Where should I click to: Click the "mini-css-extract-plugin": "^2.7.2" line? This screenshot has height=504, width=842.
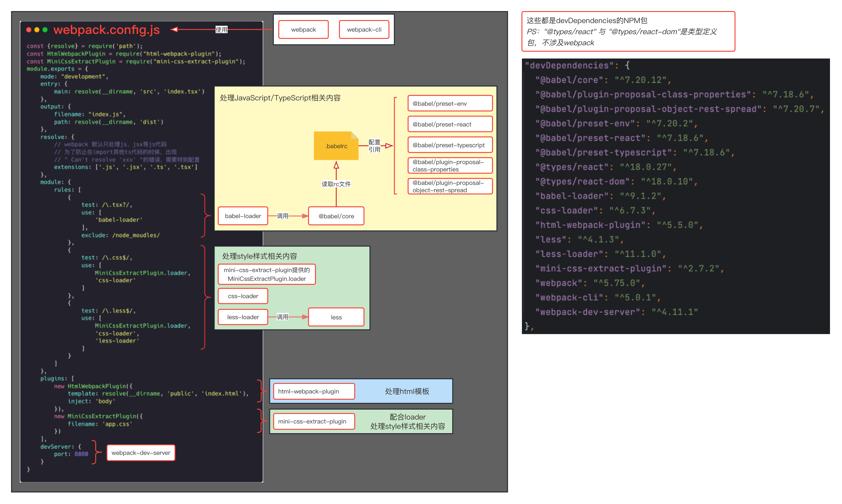(x=630, y=268)
